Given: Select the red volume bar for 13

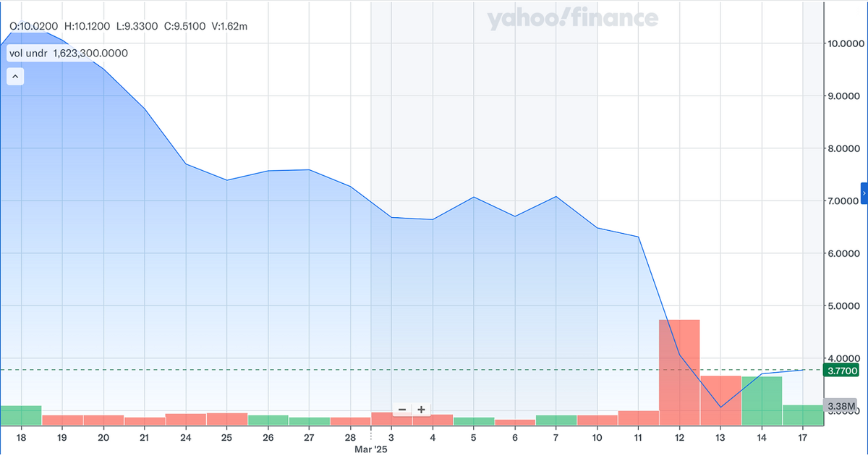Looking at the screenshot, I should pyautogui.click(x=720, y=400).
